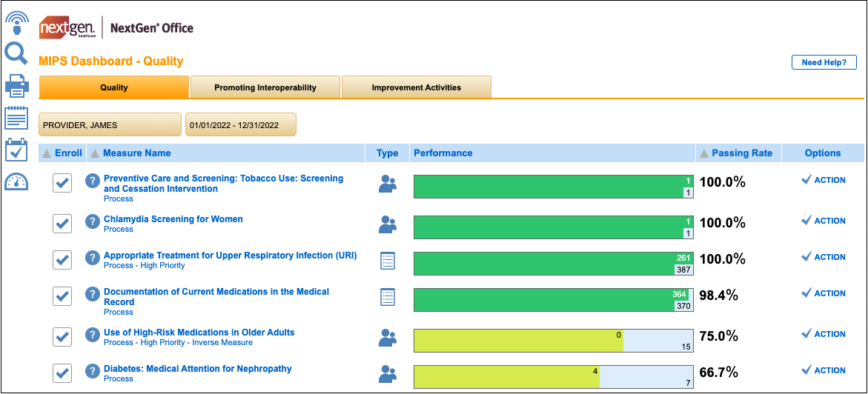Click the performance bar for Diabetes Nephropathy
Image resolution: width=868 pixels, height=394 pixels.
pos(552,377)
